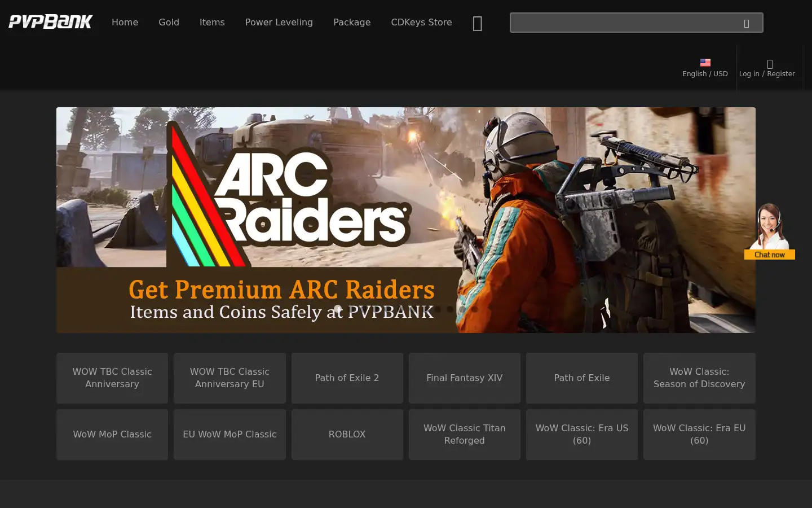Open the Power Leveling menu item
This screenshot has width=812, height=508.
279,22
